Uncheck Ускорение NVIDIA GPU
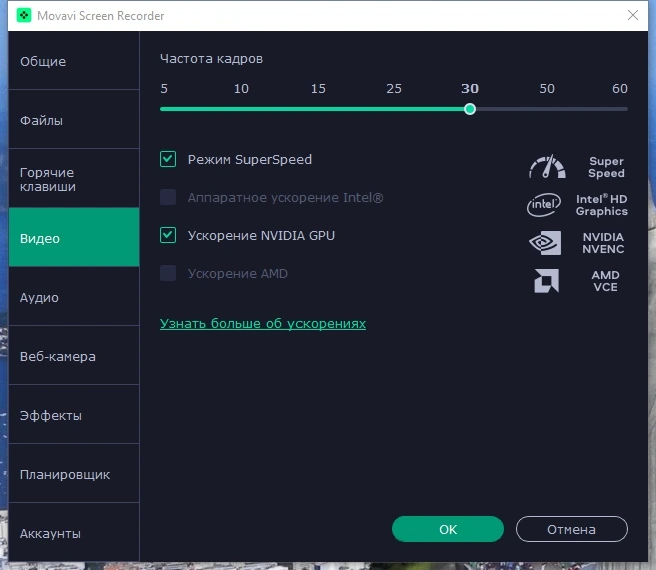This screenshot has width=656, height=570. [168, 235]
